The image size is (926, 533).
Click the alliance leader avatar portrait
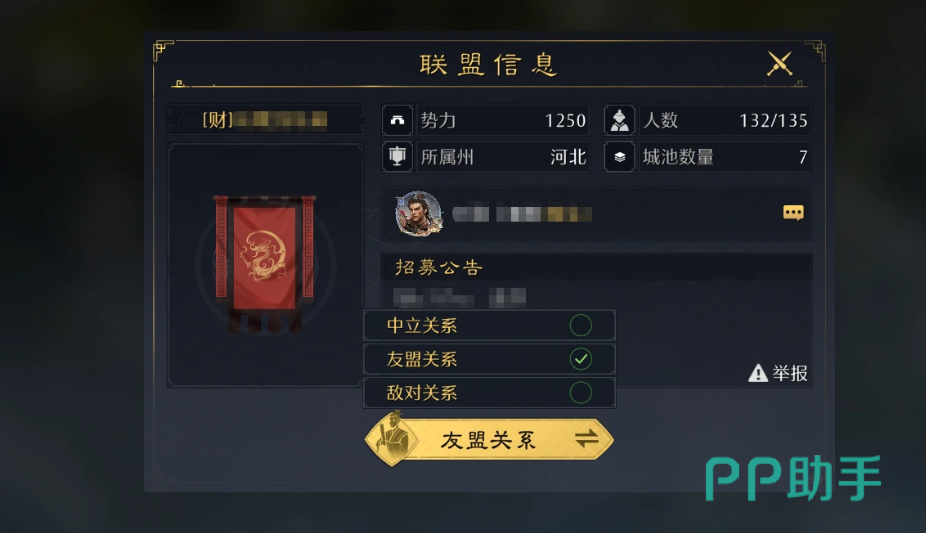tap(419, 213)
